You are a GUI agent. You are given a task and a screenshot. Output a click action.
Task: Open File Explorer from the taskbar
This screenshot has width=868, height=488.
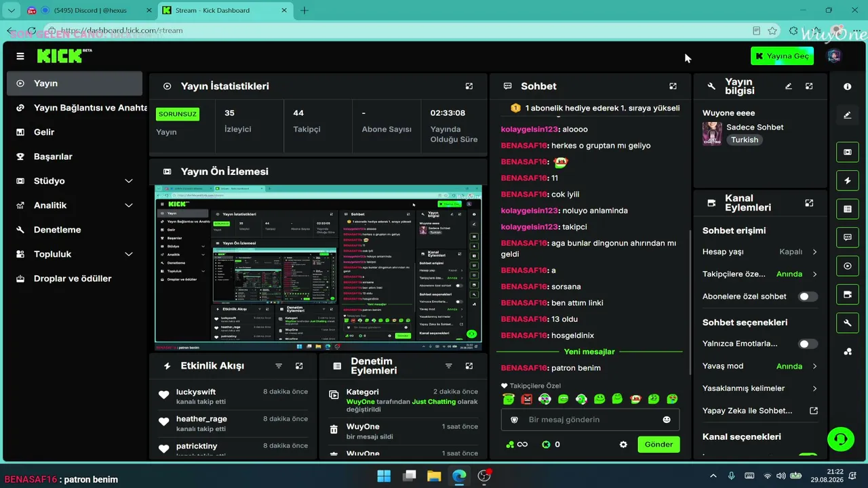[434, 476]
